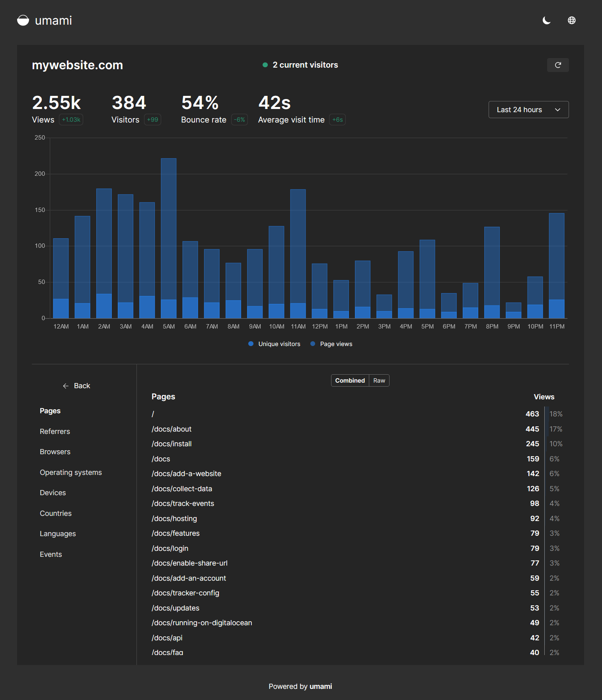Image resolution: width=602 pixels, height=700 pixels.
Task: Open the Last 24 hours dropdown
Action: click(519, 110)
